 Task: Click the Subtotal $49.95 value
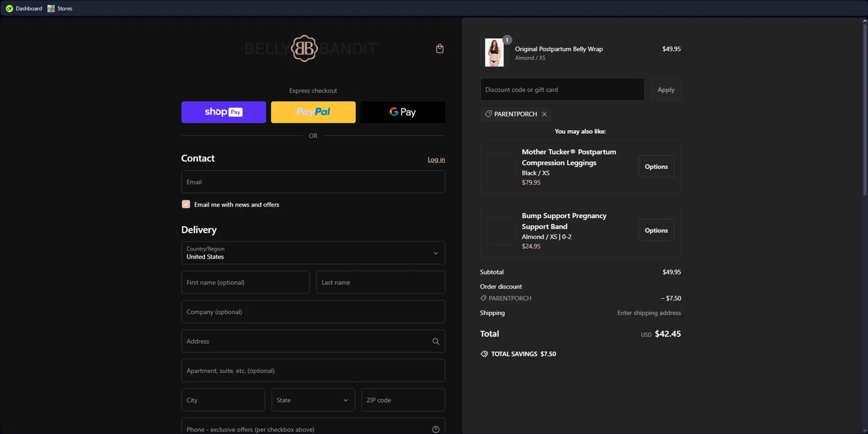pyautogui.click(x=672, y=272)
